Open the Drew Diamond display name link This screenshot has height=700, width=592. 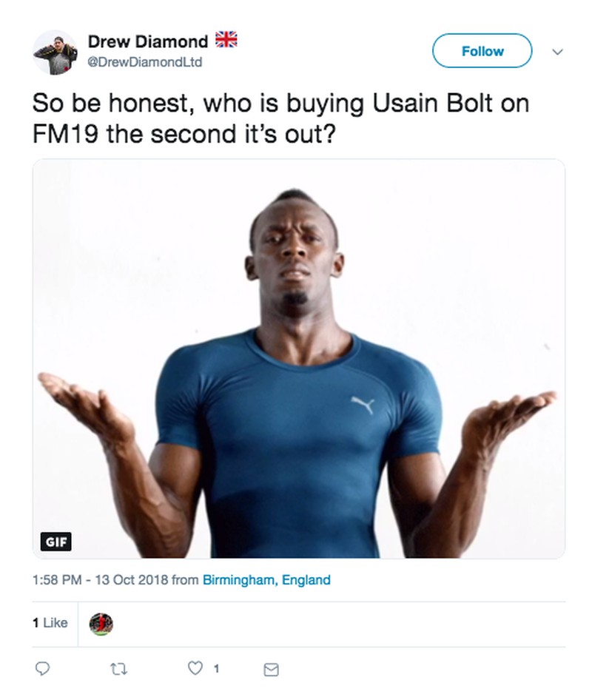click(147, 43)
